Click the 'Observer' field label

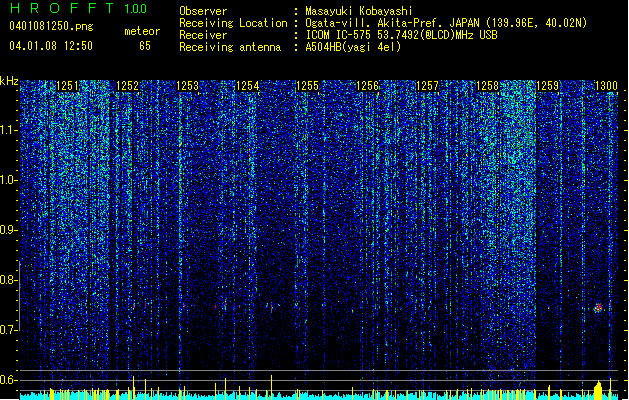click(203, 11)
